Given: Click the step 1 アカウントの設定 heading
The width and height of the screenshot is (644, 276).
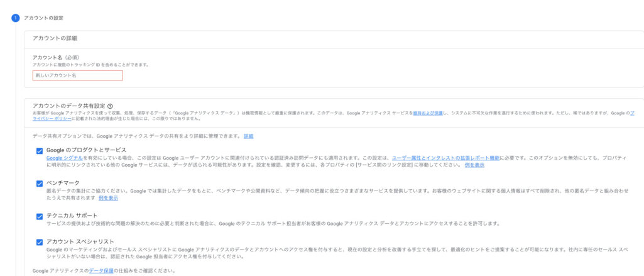Looking at the screenshot, I should point(43,18).
